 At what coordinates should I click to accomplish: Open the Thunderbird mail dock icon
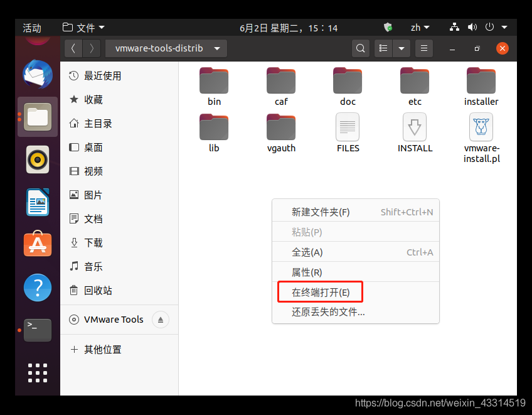tap(38, 75)
